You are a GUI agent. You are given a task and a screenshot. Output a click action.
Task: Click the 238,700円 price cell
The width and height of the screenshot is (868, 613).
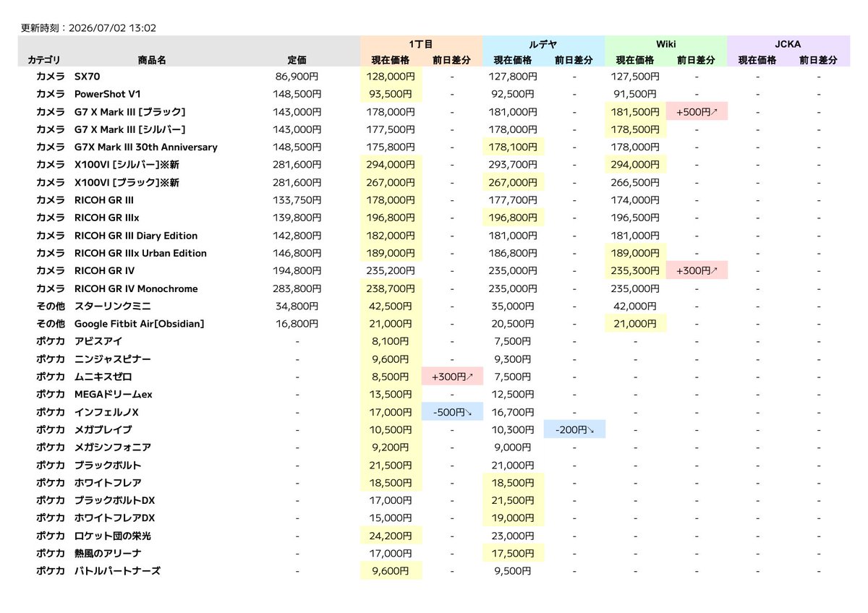[x=391, y=288]
